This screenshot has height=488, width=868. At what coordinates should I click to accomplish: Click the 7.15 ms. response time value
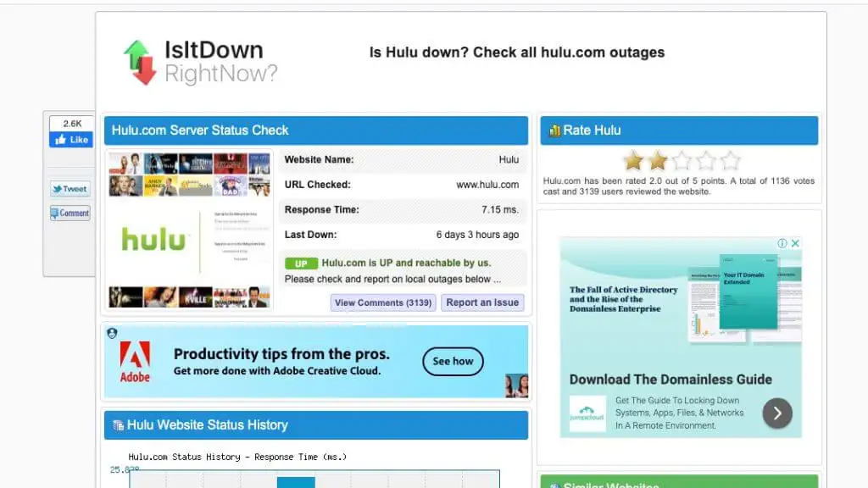click(x=500, y=210)
